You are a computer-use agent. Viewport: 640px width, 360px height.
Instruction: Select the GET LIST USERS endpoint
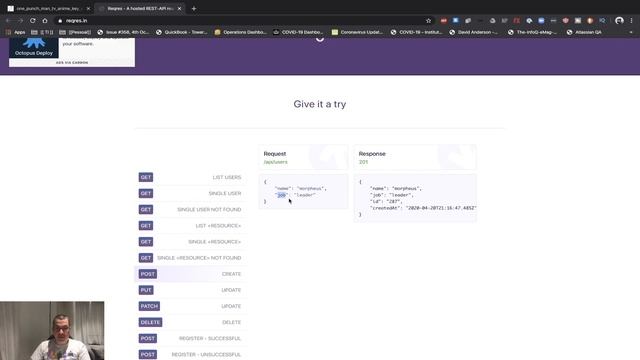[190, 177]
